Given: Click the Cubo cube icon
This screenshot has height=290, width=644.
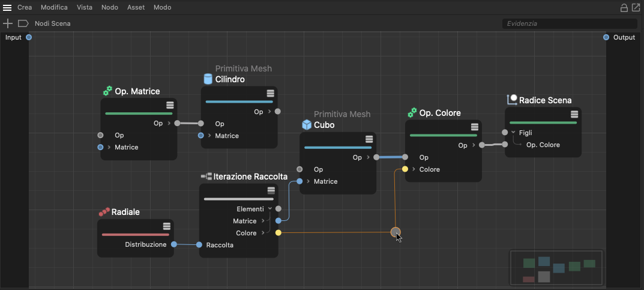Looking at the screenshot, I should (307, 124).
